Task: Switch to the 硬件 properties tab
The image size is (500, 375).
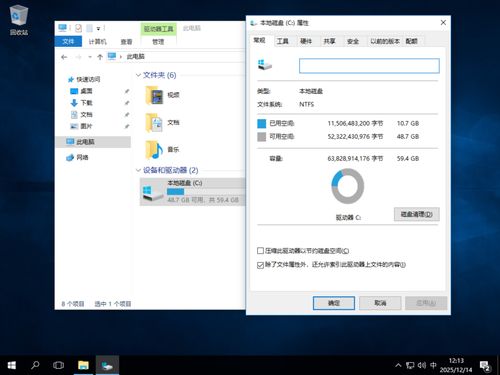Action: (x=306, y=41)
